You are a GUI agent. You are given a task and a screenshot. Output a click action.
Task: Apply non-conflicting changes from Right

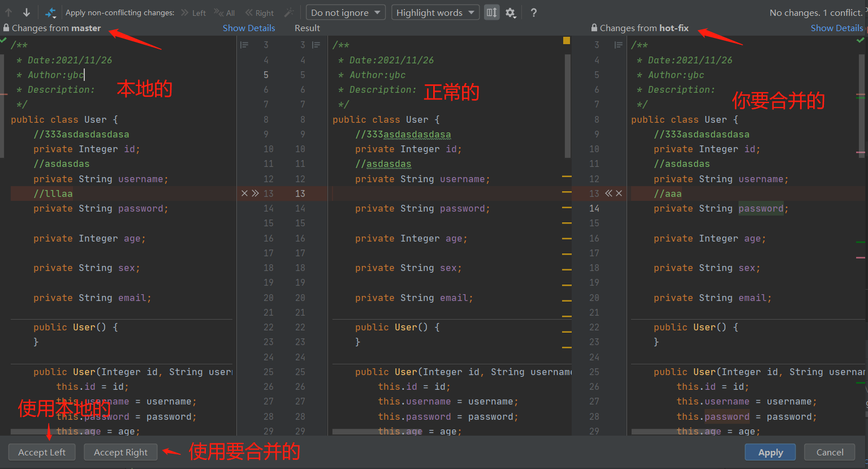pos(260,13)
